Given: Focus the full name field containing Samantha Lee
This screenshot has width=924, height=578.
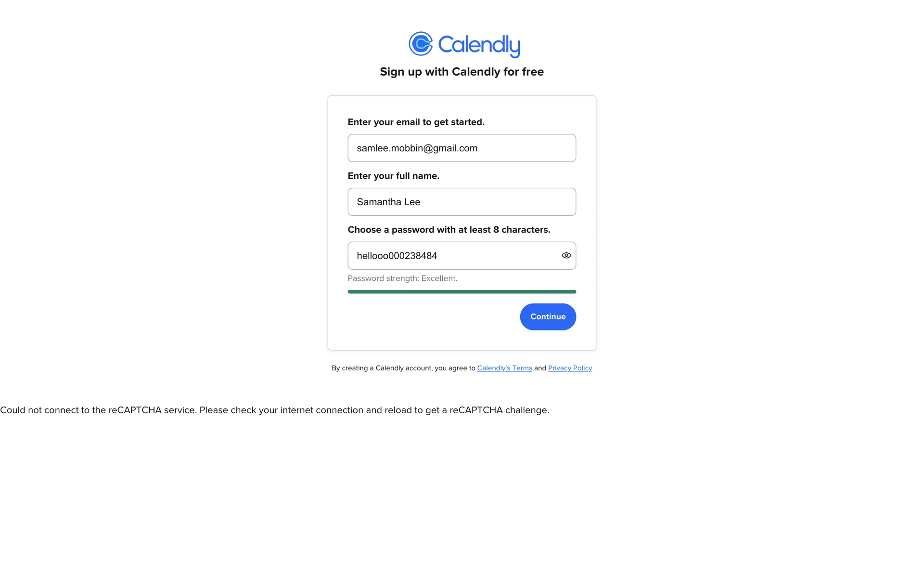Looking at the screenshot, I should click(x=462, y=202).
